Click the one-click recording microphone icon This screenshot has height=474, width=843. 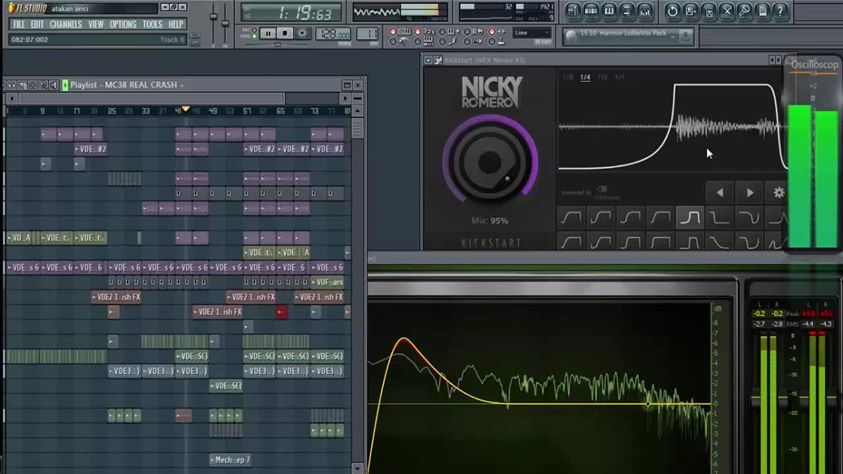pyautogui.click(x=745, y=11)
